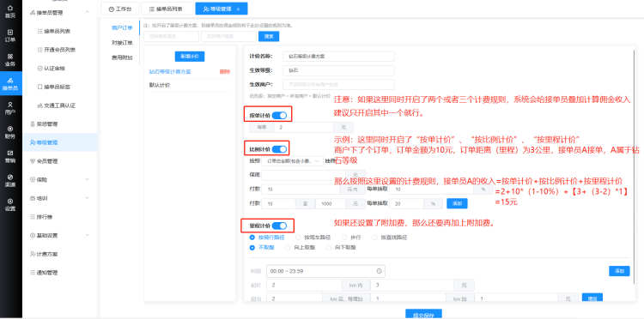This screenshot has height=319, width=644.
Task: Open 接单员列表 in the sidebar menu
Action: click(x=57, y=31)
